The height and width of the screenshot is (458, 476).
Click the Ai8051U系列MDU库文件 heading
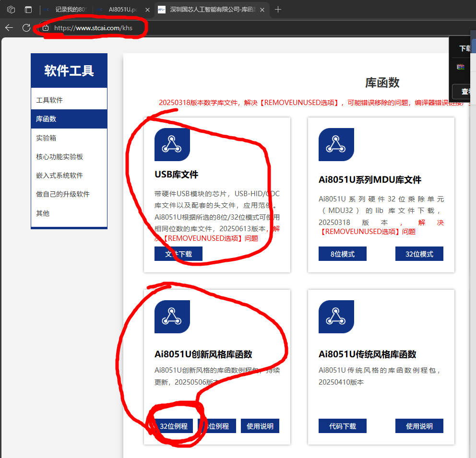(370, 179)
